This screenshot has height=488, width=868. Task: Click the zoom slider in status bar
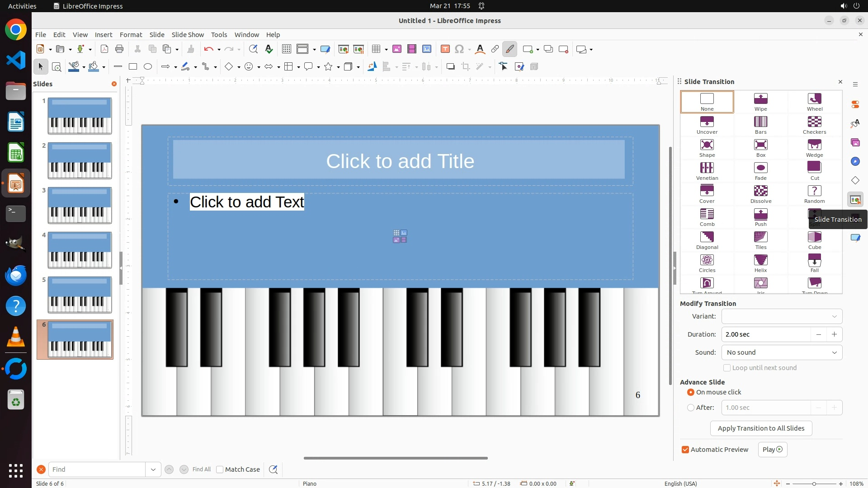pyautogui.click(x=814, y=483)
